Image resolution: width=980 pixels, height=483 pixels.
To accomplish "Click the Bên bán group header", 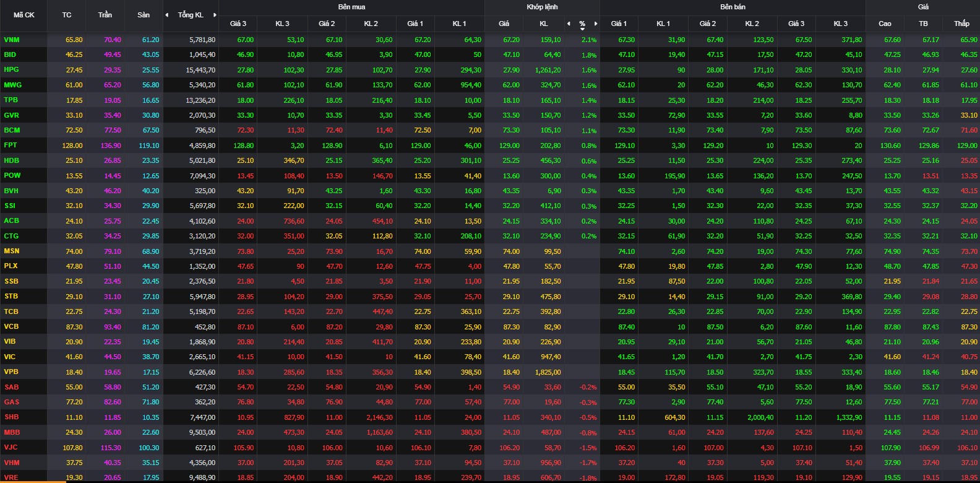I will tap(733, 7).
